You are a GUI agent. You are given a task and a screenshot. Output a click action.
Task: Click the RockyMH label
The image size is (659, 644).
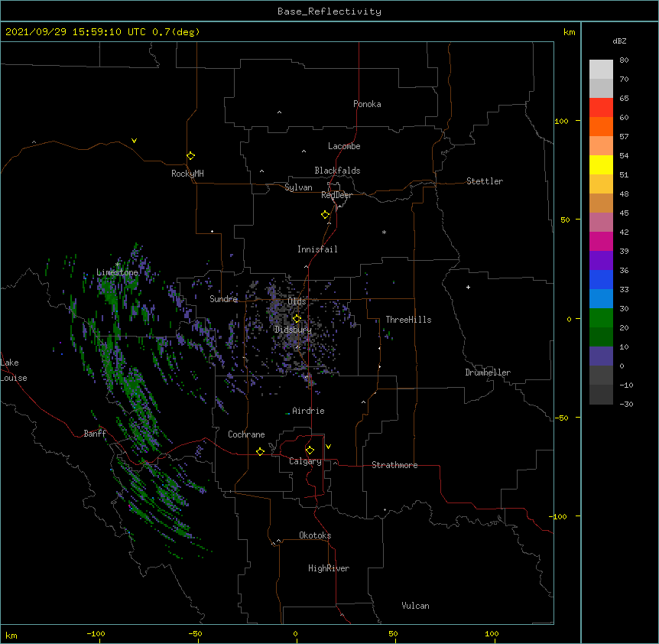(x=187, y=174)
